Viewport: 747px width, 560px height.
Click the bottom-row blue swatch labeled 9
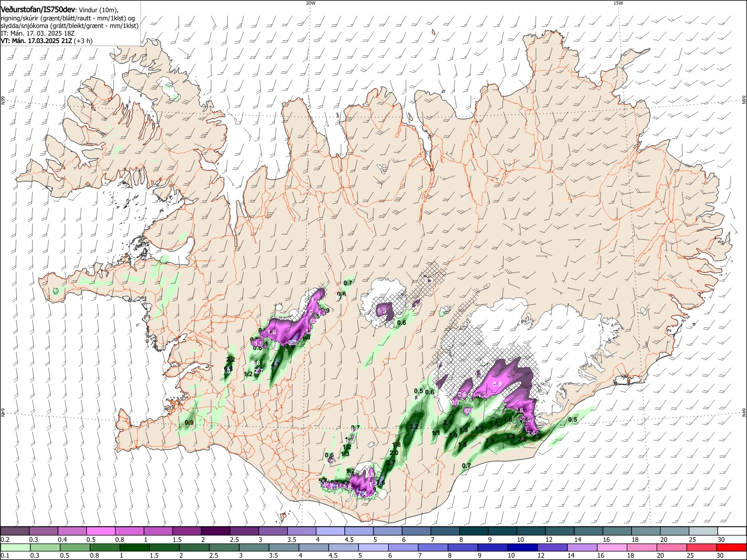(x=493, y=548)
